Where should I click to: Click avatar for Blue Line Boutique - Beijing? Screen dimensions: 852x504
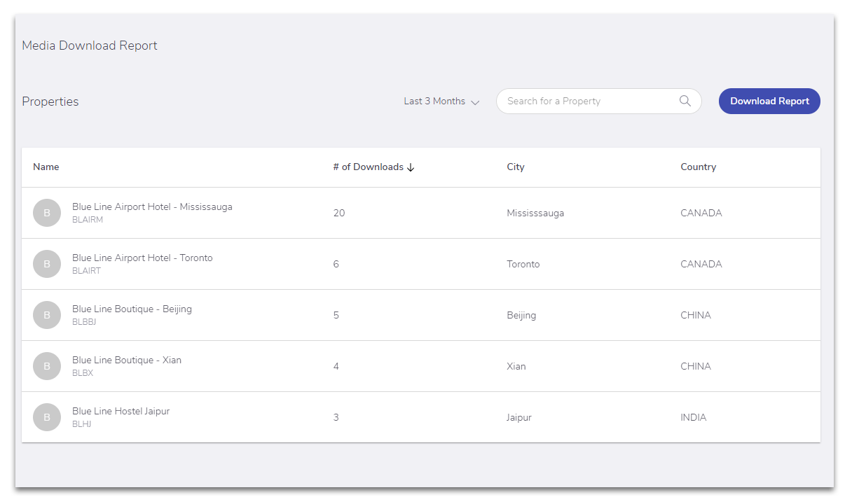(x=47, y=315)
